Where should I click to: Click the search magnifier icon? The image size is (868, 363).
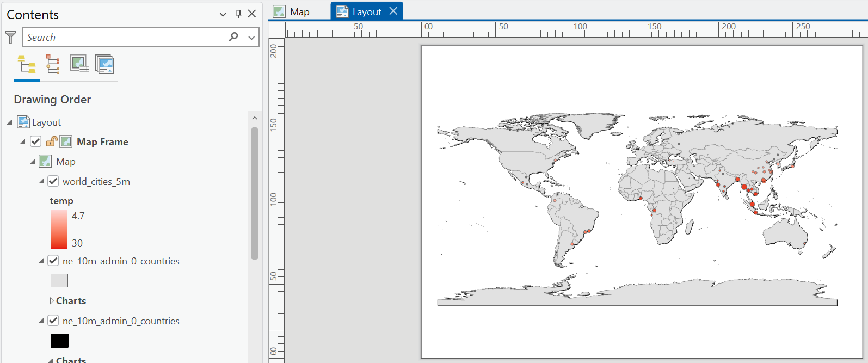233,36
